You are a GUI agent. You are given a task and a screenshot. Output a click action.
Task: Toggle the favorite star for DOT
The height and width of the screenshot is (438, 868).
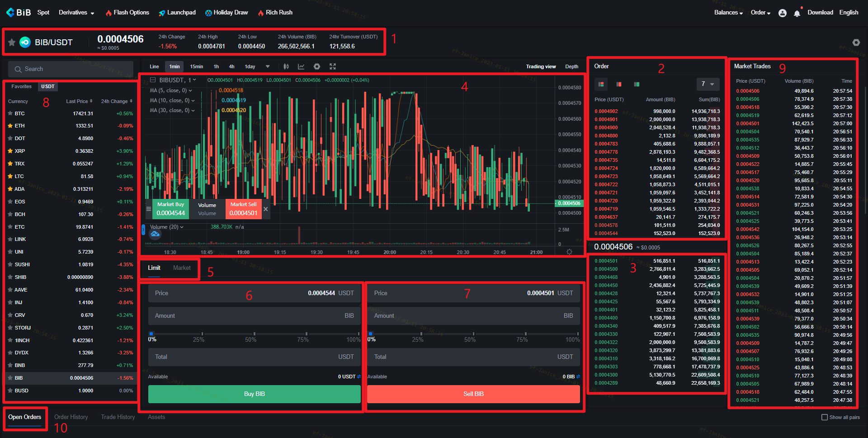pos(10,138)
